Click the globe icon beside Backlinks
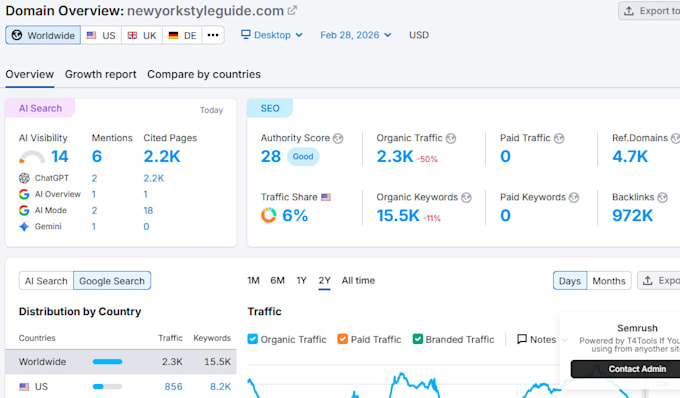Image resolution: width=680 pixels, height=398 pixels. pos(662,198)
